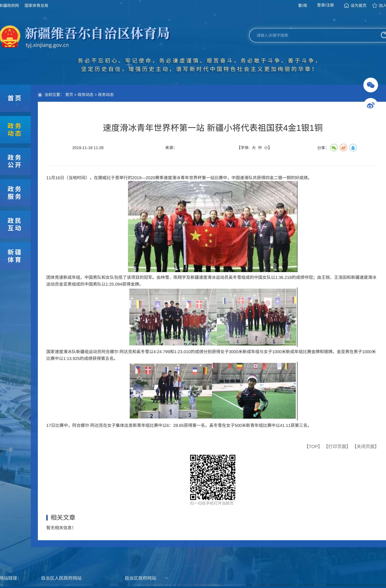This screenshot has height=588, width=386.
Task: Click the team photo with Chinese flag
Action: [x=212, y=227]
